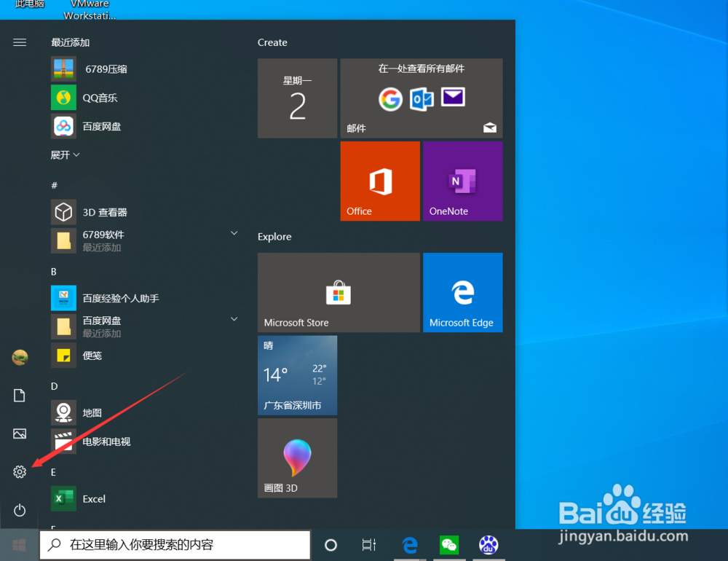Click the taskbar search box

175,545
